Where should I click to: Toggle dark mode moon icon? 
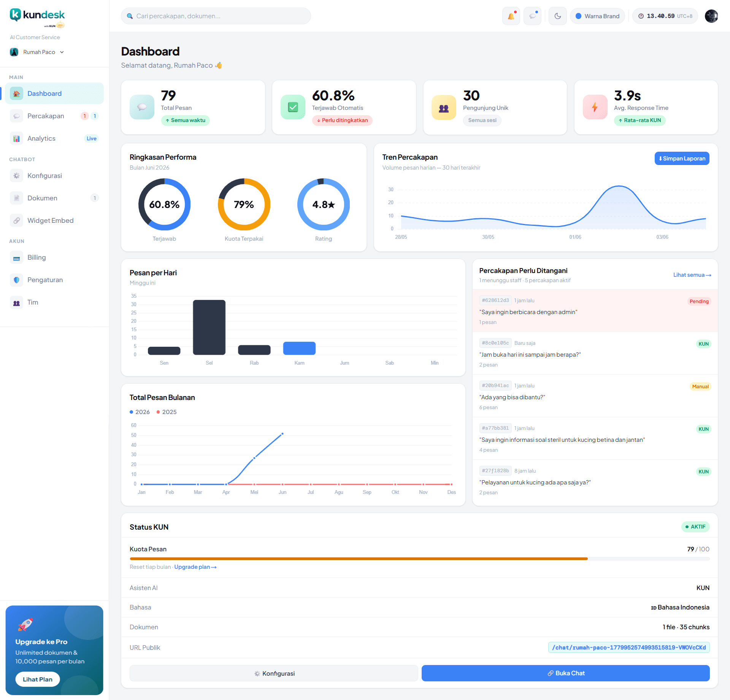click(558, 16)
